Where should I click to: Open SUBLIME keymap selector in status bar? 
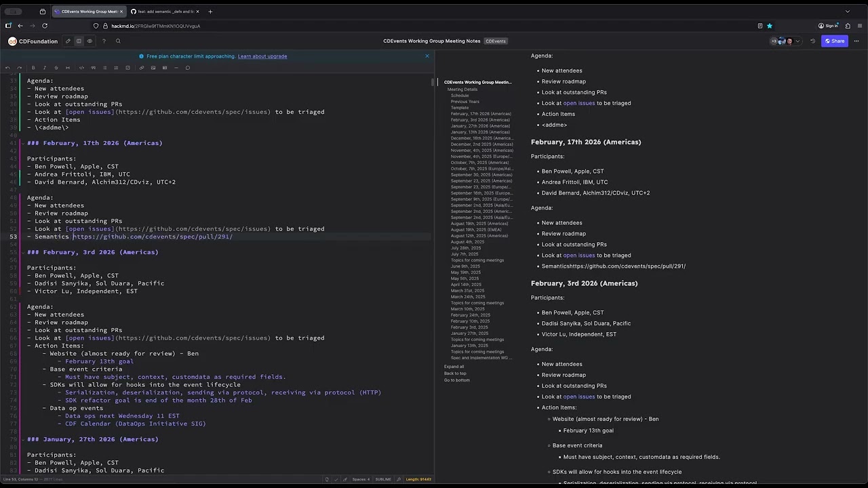383,479
